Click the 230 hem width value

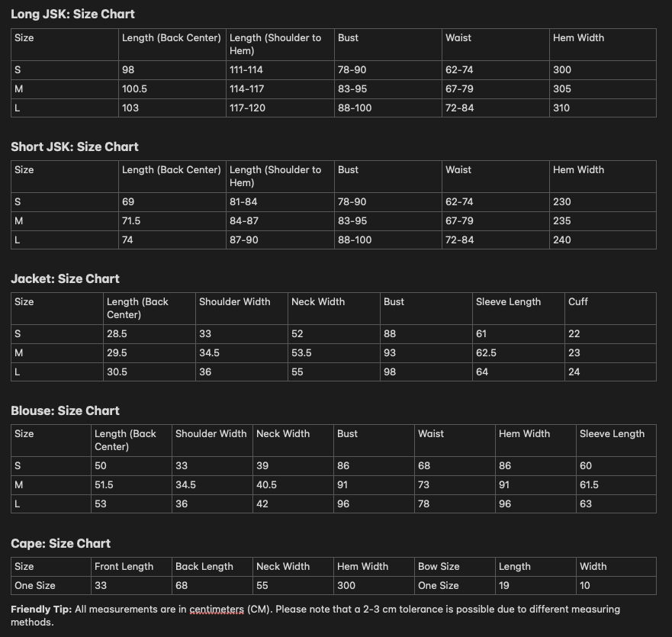(x=561, y=201)
